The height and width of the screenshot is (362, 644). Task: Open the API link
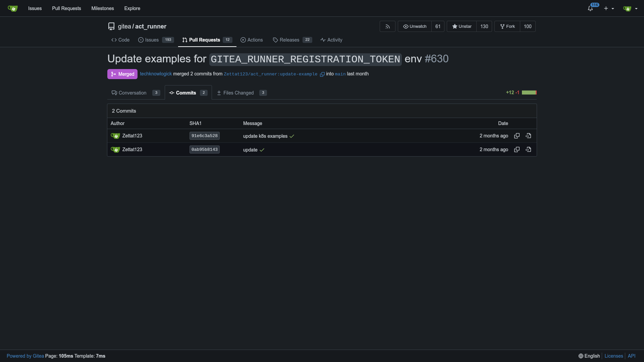[632, 356]
